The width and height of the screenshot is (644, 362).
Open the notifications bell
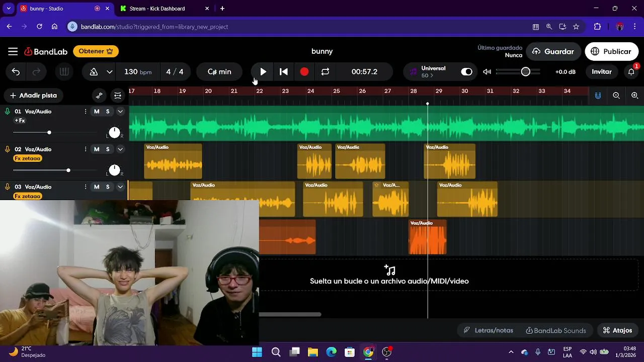tap(631, 72)
